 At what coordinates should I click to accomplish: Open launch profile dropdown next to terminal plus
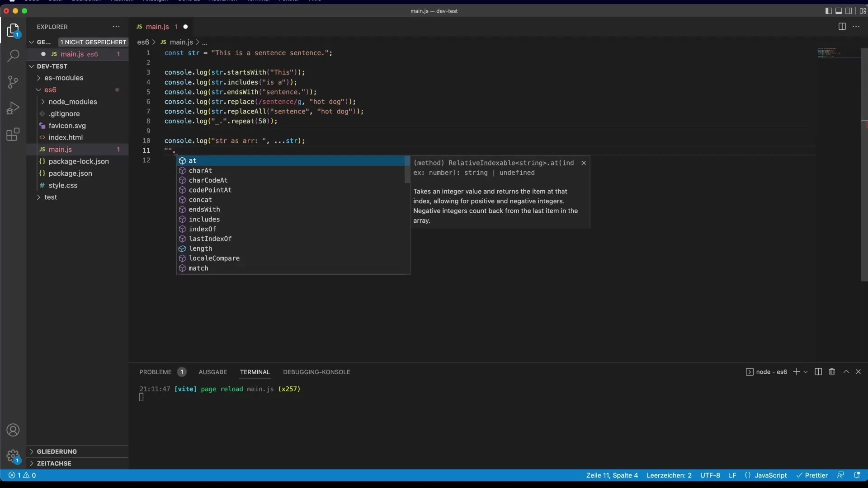tap(806, 372)
